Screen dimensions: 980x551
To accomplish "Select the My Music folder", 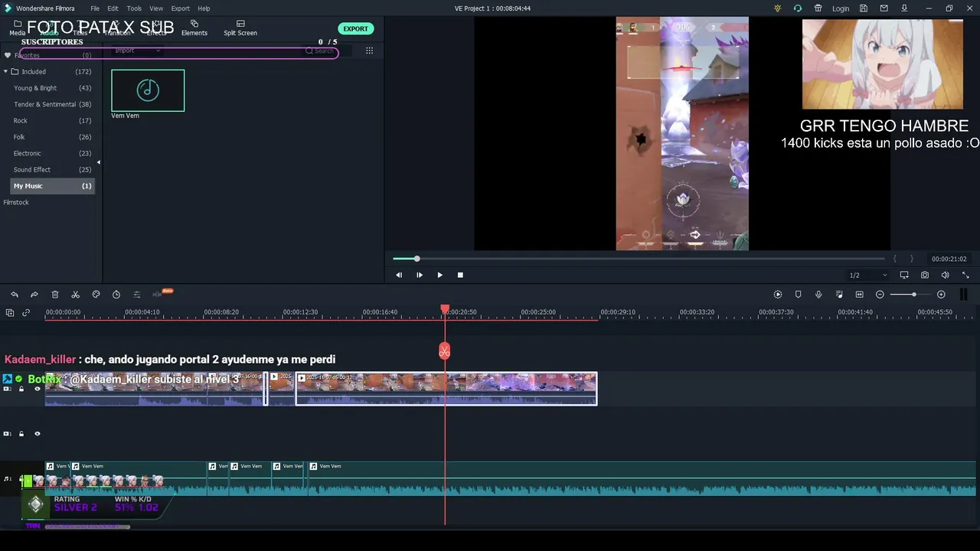I will pyautogui.click(x=52, y=186).
